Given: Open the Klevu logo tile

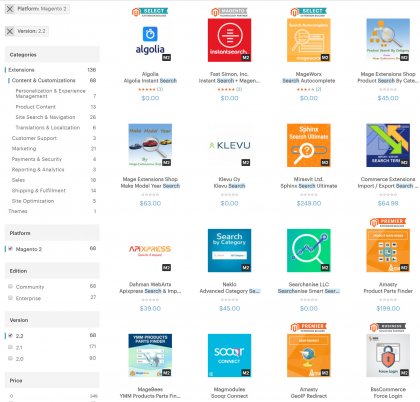Looking at the screenshot, I should pos(229,145).
